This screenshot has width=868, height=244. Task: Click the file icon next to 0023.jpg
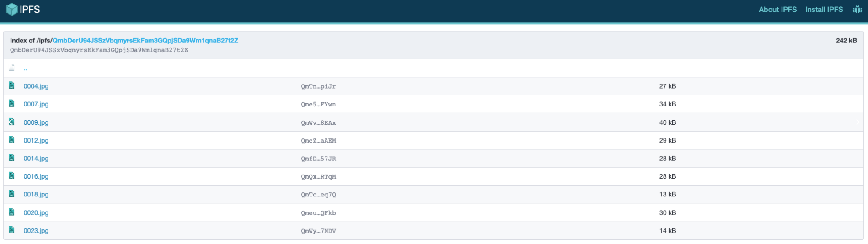pos(11,230)
